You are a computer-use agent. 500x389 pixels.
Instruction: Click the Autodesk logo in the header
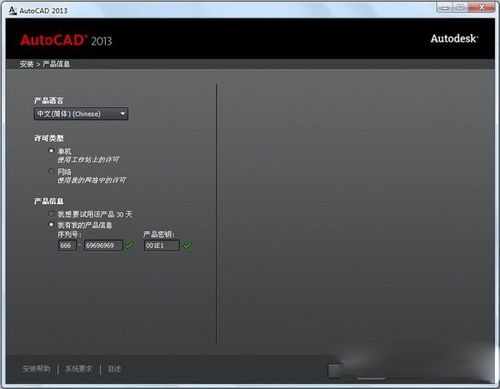pos(454,39)
